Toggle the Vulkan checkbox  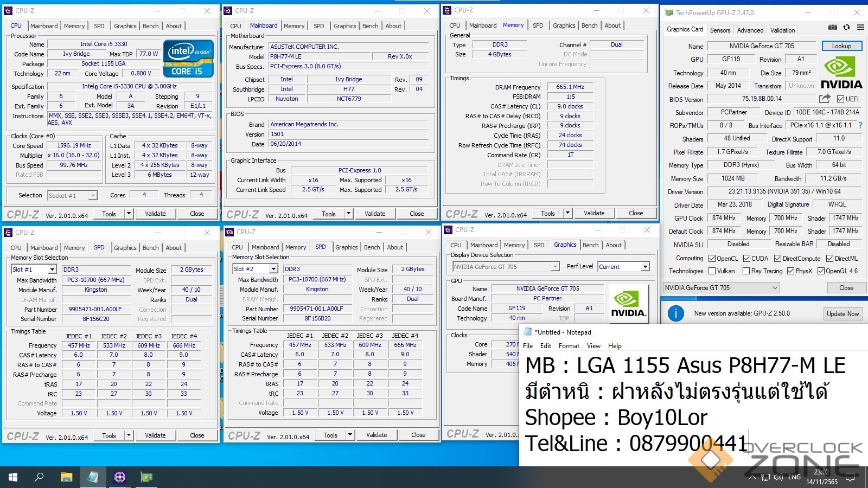[712, 271]
